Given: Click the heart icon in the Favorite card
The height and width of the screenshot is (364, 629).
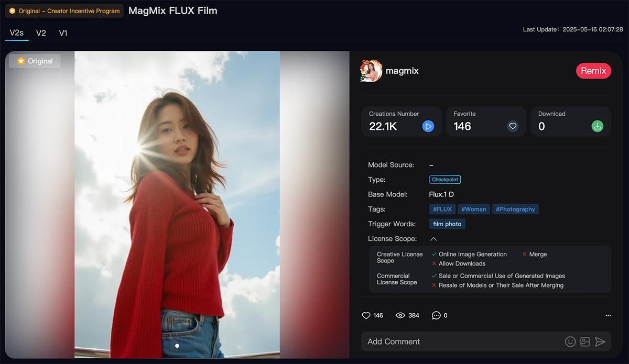Looking at the screenshot, I should [513, 126].
